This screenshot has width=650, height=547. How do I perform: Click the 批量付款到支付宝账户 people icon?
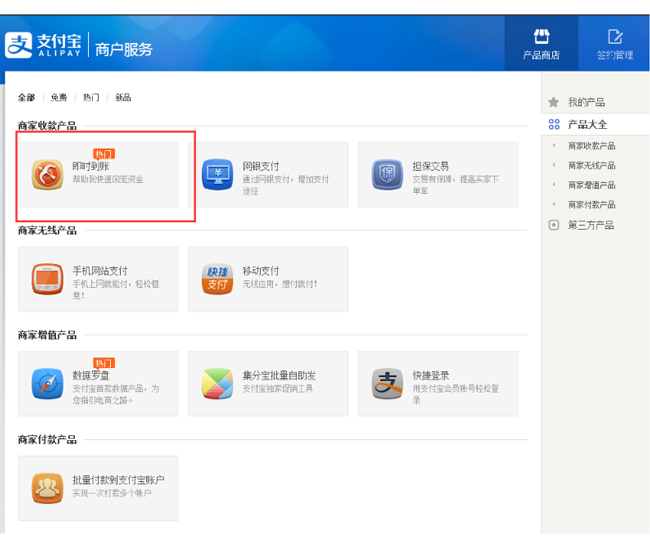pyautogui.click(x=47, y=488)
